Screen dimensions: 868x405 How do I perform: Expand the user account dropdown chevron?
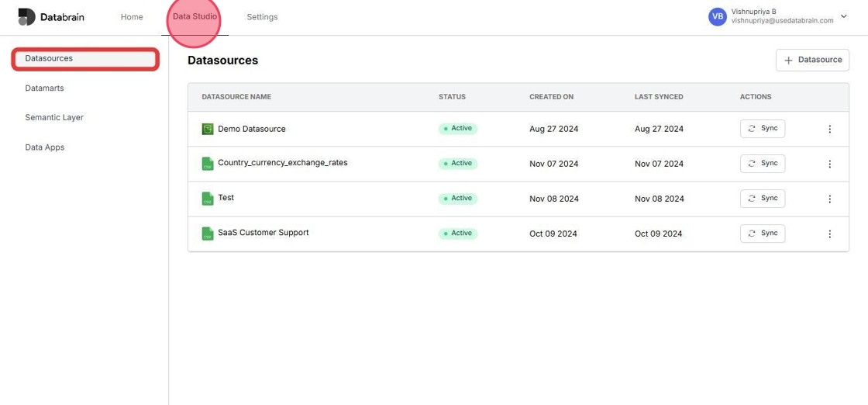pos(844,16)
